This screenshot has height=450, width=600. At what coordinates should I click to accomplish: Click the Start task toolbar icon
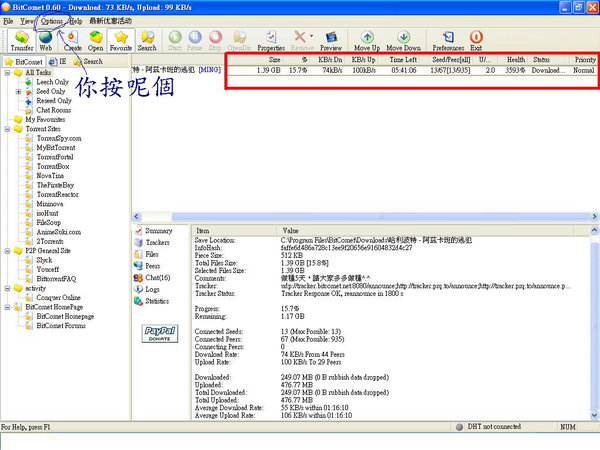[175, 41]
